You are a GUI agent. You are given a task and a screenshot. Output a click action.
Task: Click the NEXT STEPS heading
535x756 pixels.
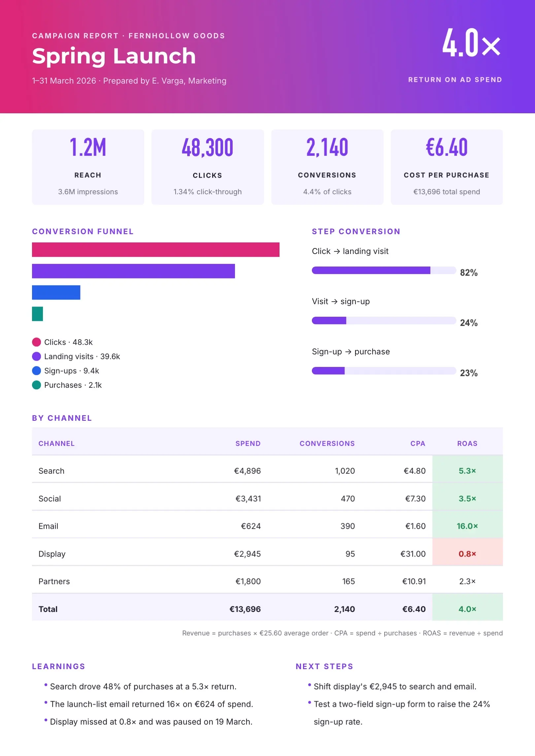pyautogui.click(x=324, y=666)
